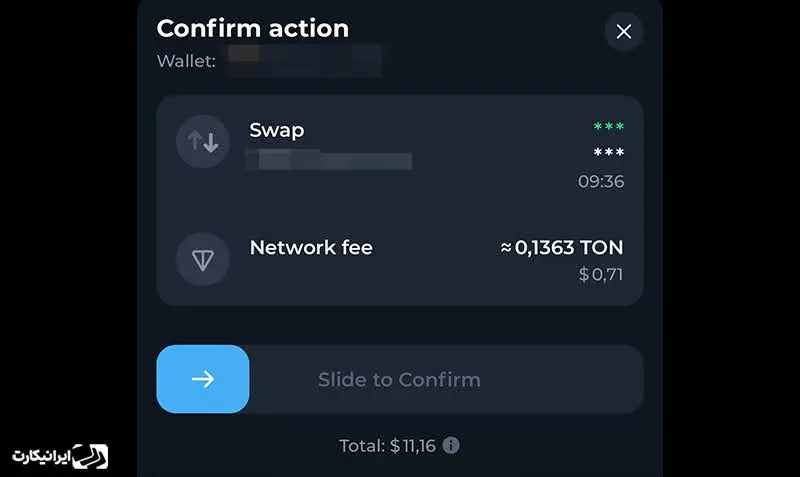The image size is (800, 477).
Task: Click the Network fee label
Action: [x=311, y=248]
